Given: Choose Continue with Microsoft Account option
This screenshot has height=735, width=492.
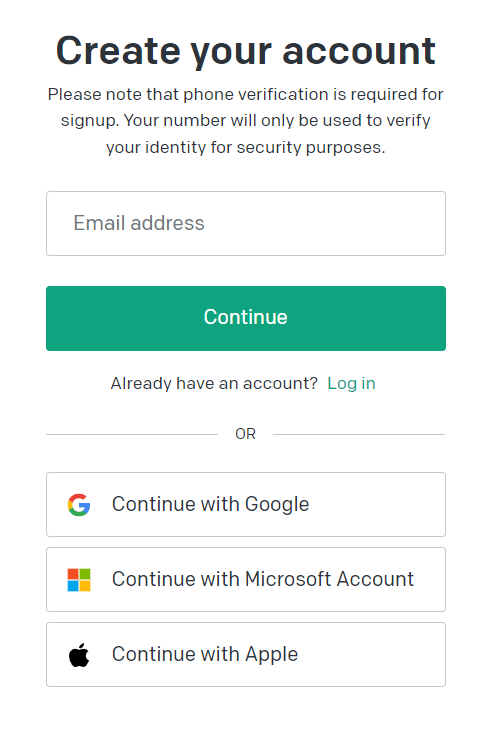Looking at the screenshot, I should [x=246, y=579].
